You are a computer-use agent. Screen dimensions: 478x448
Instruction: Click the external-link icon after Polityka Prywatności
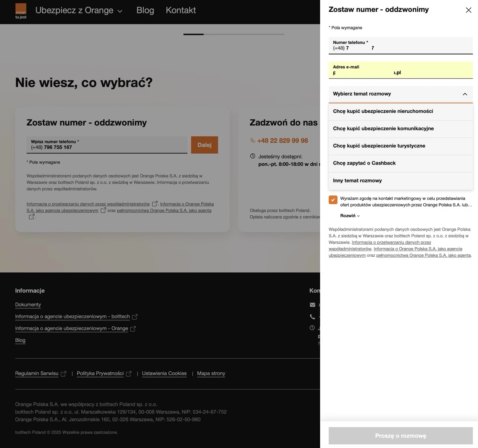click(128, 373)
